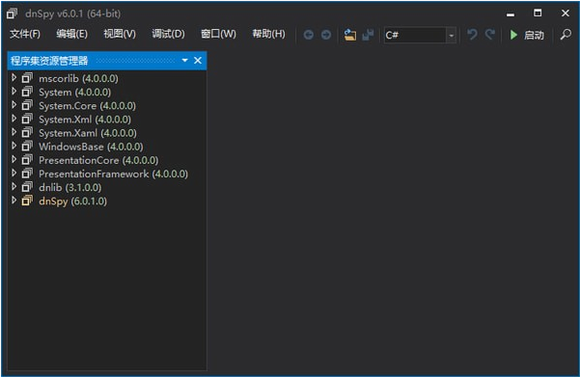Click the undo arrow icon

pyautogui.click(x=472, y=34)
